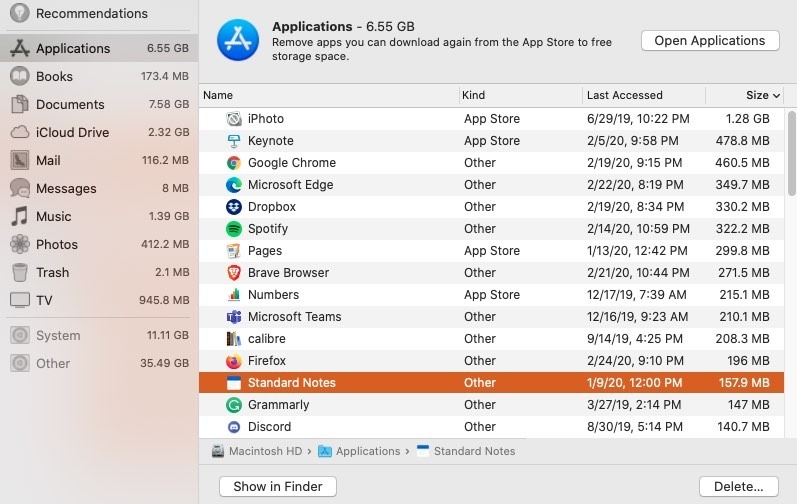Sort list by Size column chevron
797x504 pixels.
[776, 96]
